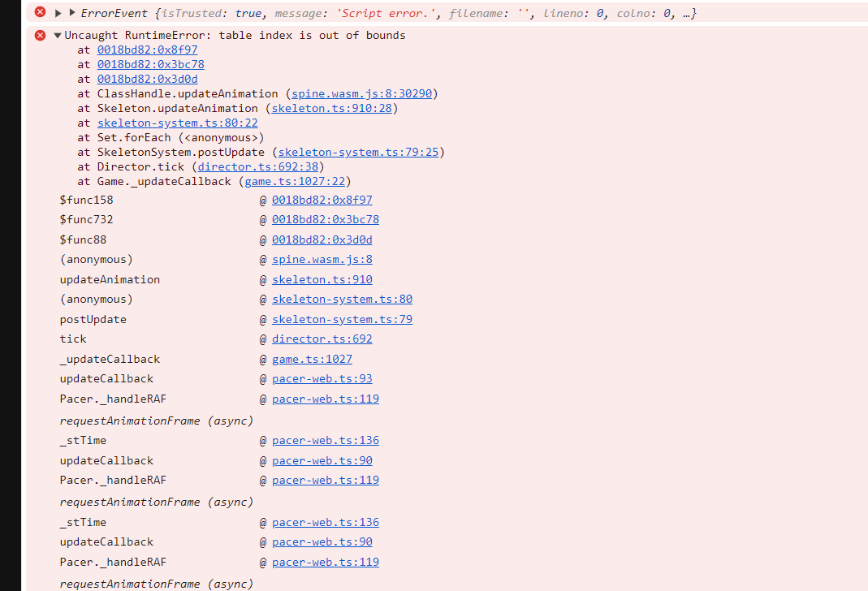Click the 'ClassHandle.updateAnimation' stack line text
Image resolution: width=868 pixels, height=591 pixels.
pos(188,93)
